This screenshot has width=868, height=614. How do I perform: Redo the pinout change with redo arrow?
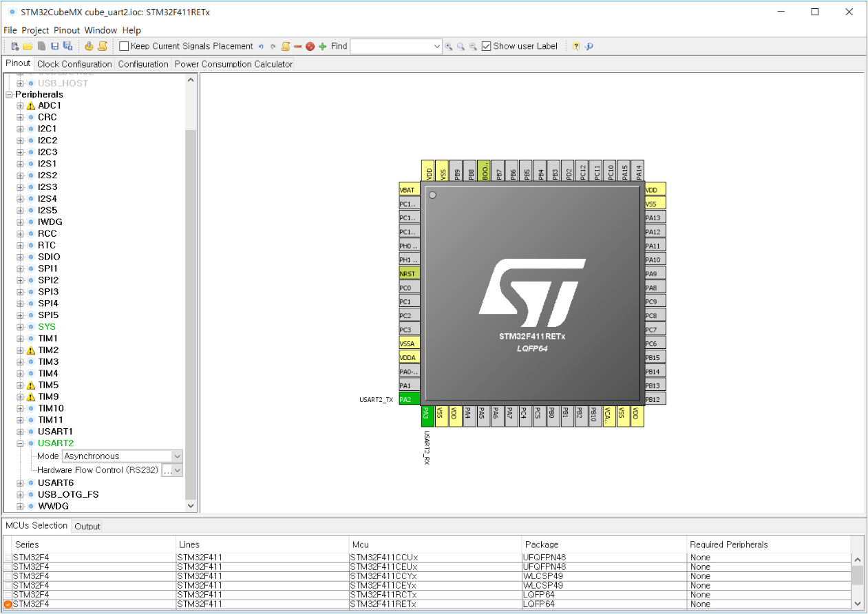[273, 45]
